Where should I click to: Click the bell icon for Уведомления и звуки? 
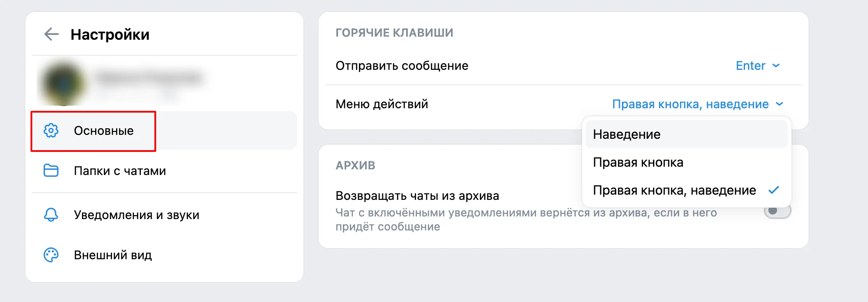click(51, 215)
